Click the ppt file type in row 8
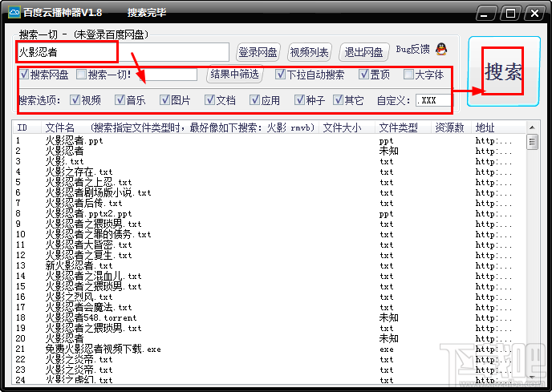Screen dimensions: 552x392 click(x=386, y=213)
